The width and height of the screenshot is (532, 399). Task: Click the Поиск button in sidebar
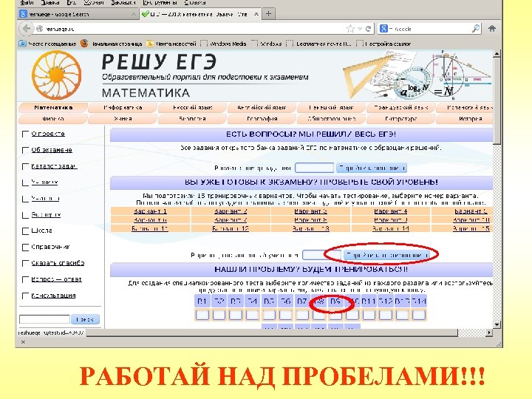click(x=85, y=319)
